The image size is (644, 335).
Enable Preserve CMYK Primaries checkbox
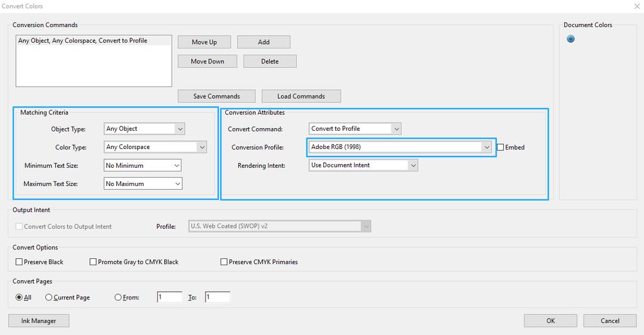point(224,262)
